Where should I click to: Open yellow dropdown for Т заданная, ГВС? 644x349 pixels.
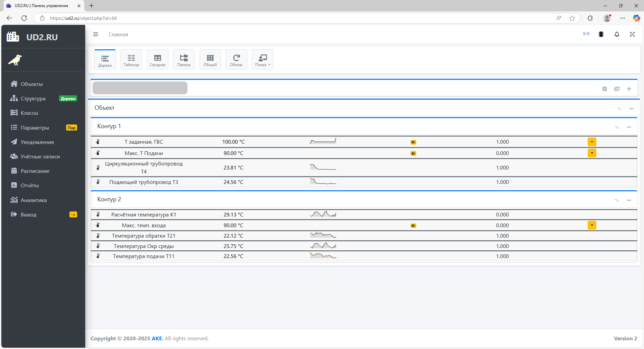(x=592, y=142)
